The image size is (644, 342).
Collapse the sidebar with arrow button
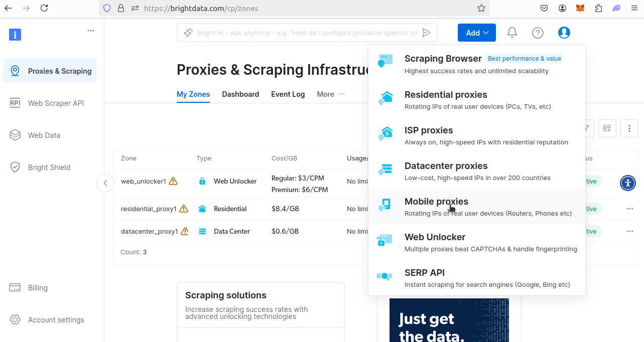coord(105,183)
